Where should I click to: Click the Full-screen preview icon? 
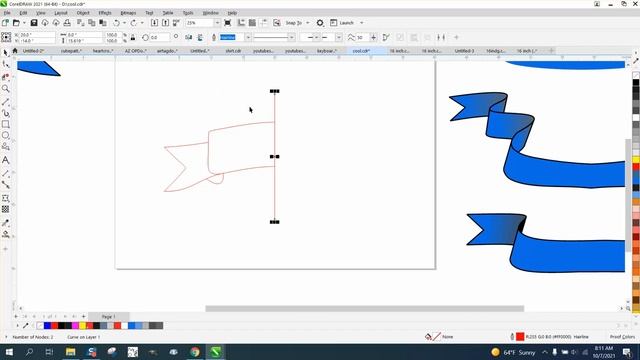click(228, 23)
